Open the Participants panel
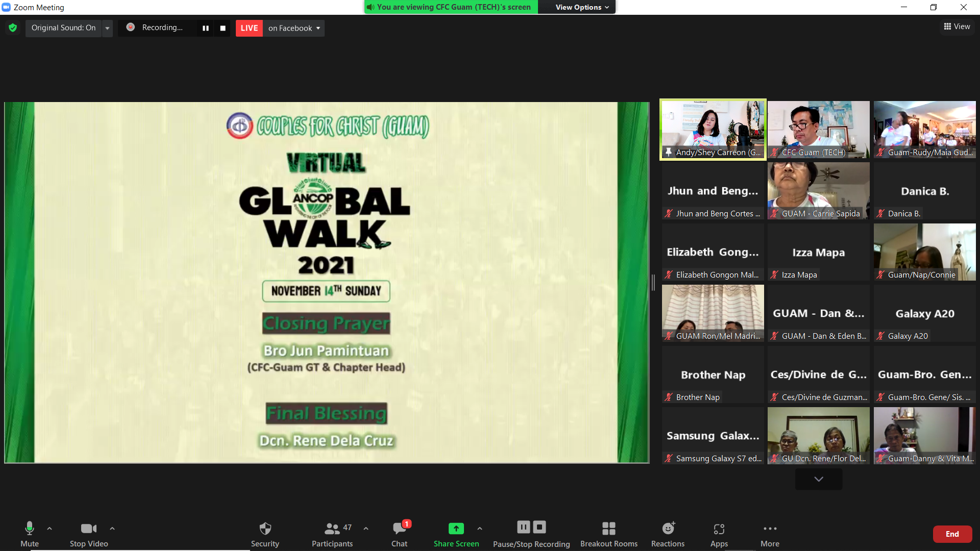 (332, 534)
